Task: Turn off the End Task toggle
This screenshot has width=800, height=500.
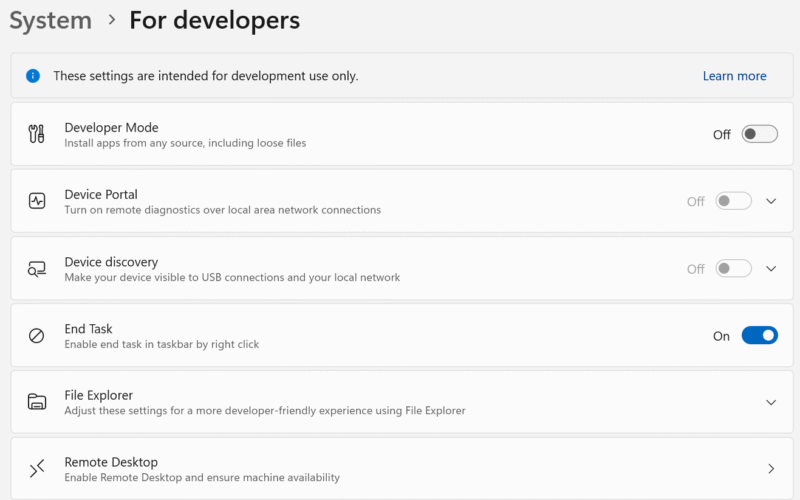Action: pyautogui.click(x=759, y=336)
